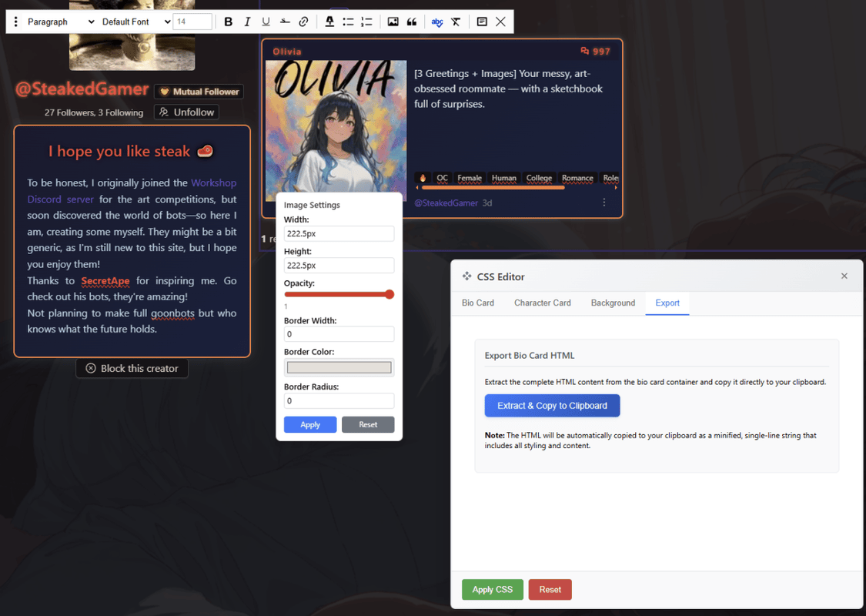Open the Paragraph style dropdown
This screenshot has height=616, width=866.
click(x=60, y=22)
